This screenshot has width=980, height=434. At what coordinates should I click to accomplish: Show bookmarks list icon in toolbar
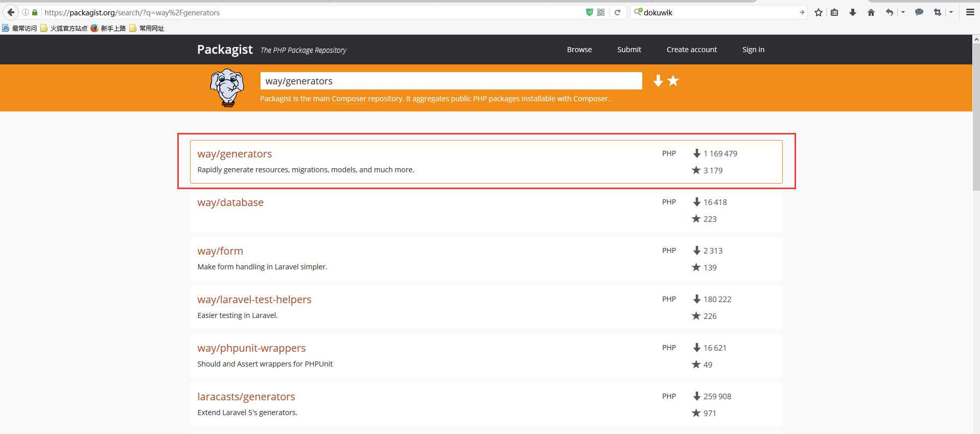(834, 12)
